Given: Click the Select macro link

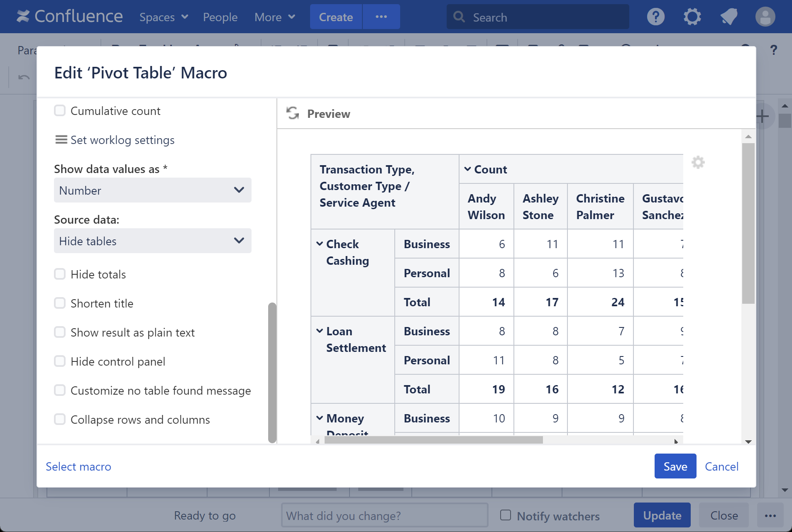Looking at the screenshot, I should coord(78,466).
